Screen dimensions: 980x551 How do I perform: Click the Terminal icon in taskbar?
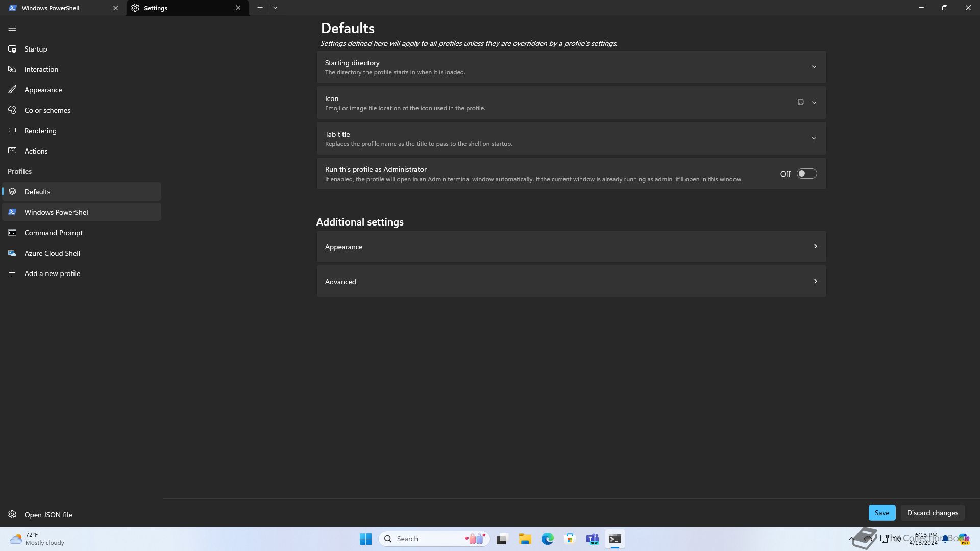pyautogui.click(x=615, y=539)
